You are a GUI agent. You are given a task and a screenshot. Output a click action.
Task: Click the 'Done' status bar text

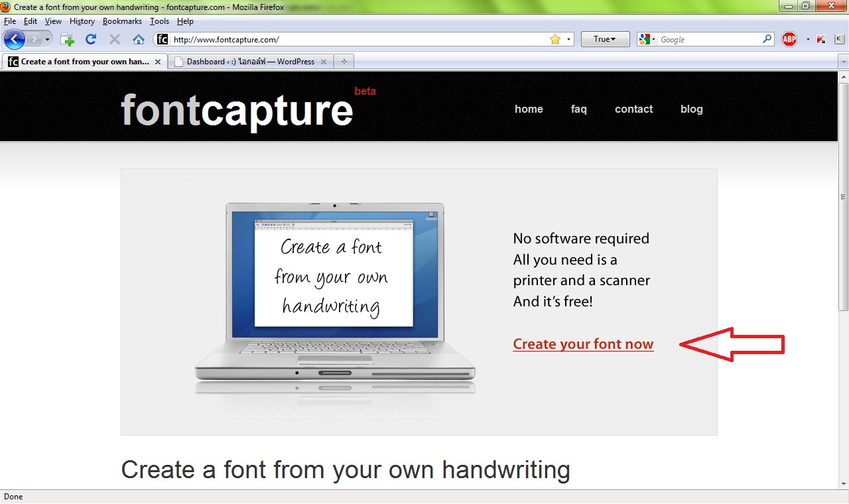13,497
